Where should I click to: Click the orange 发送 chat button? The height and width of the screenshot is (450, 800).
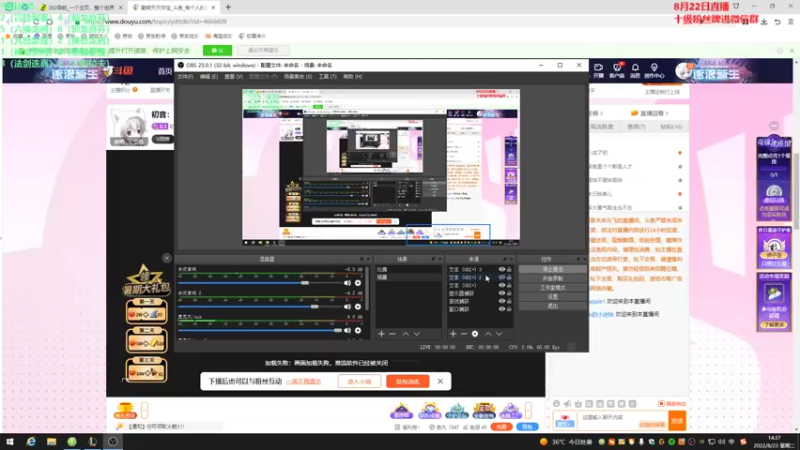click(677, 421)
